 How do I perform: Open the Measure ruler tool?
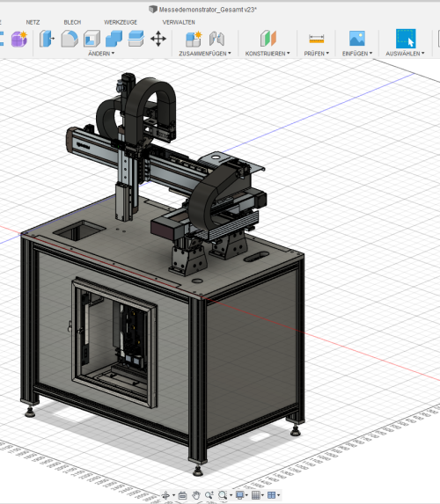(317, 39)
